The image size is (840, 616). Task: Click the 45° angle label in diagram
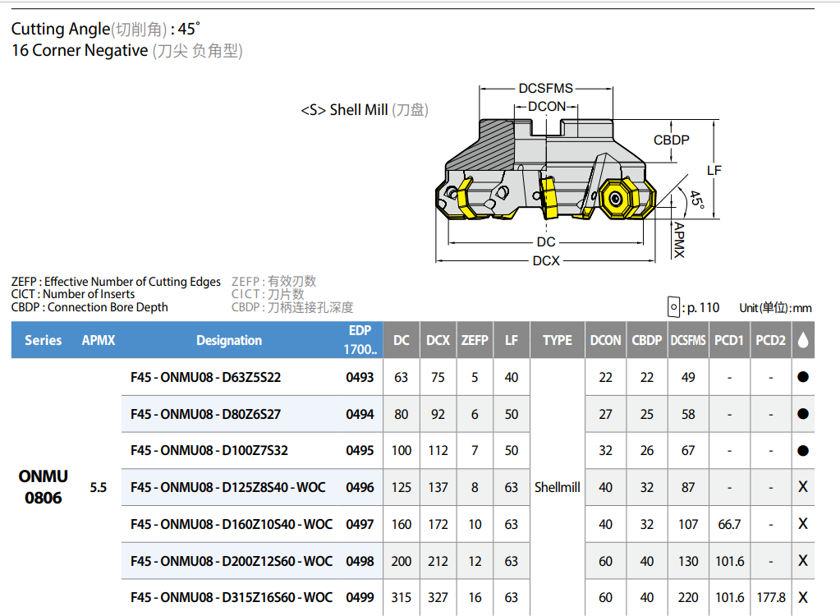coord(695,200)
